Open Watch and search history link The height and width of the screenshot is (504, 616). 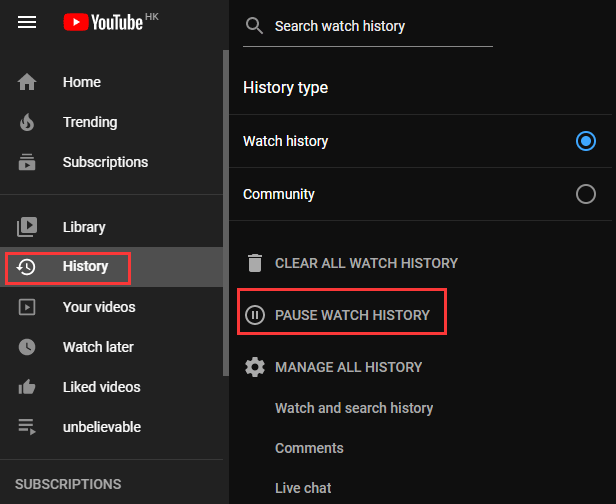click(354, 408)
